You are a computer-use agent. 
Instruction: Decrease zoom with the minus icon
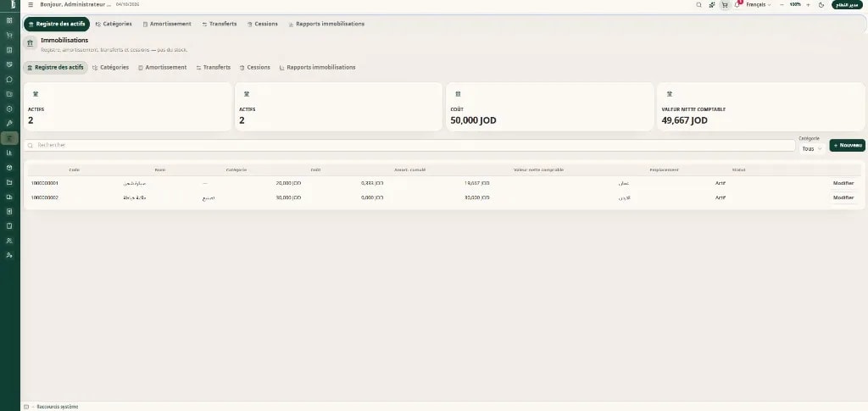pos(782,4)
